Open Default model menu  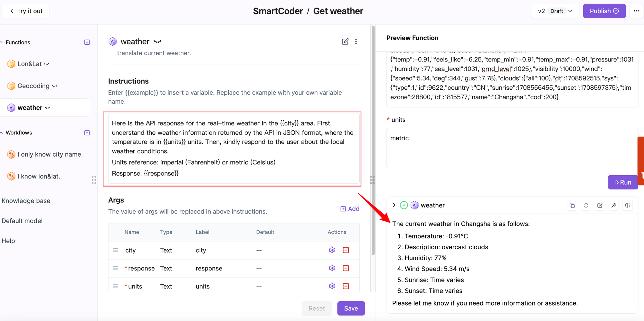point(22,221)
